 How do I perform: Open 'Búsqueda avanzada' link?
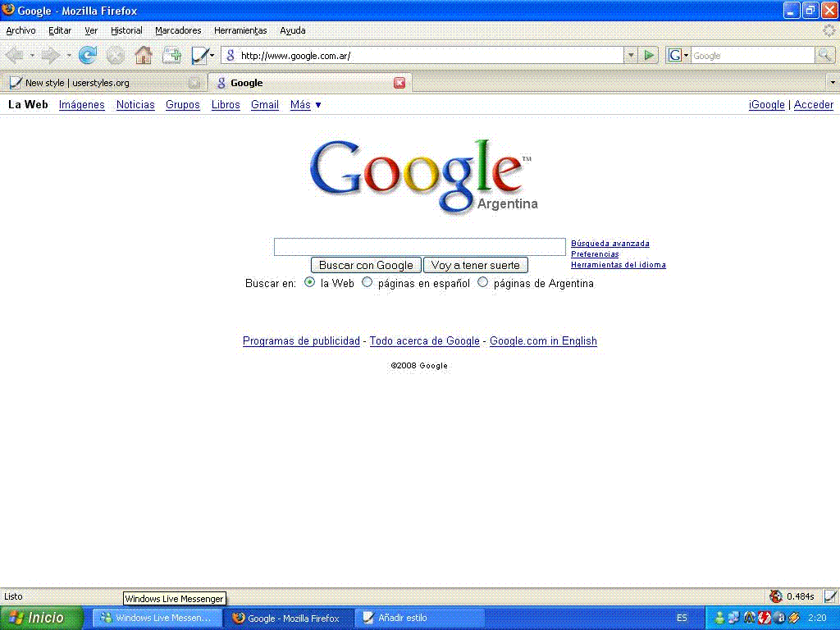[610, 243]
